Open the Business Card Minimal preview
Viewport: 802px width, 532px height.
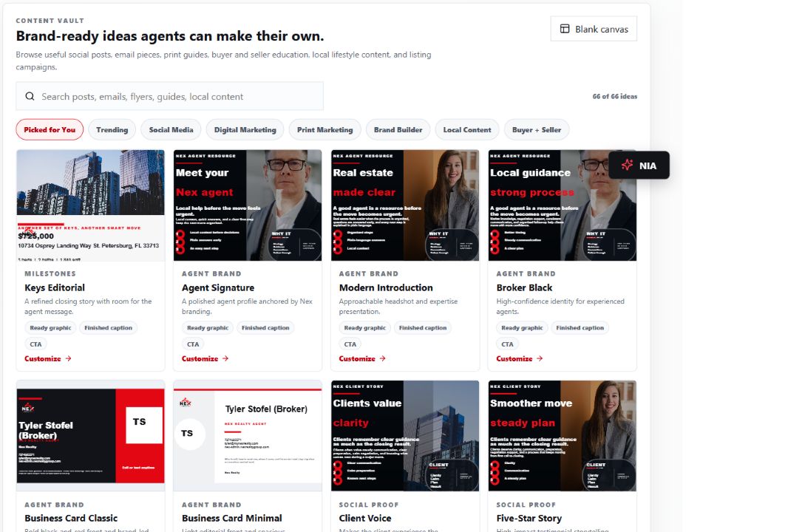point(248,436)
